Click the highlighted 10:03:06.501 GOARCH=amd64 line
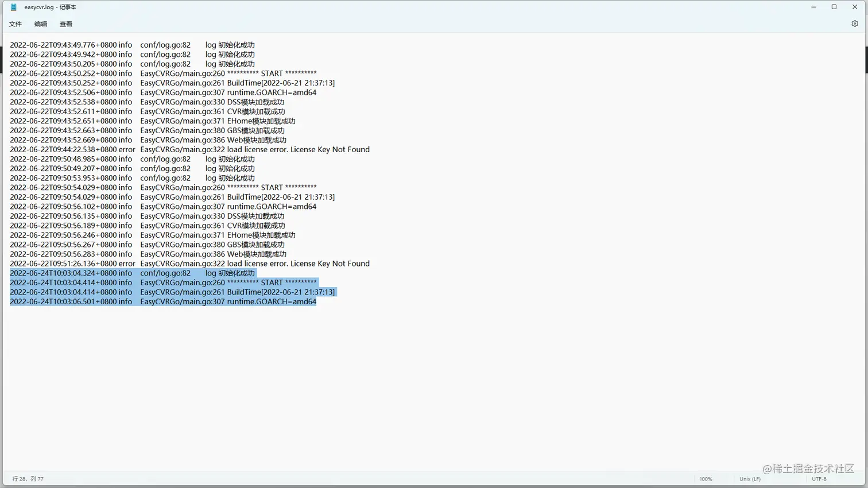This screenshot has width=868, height=488. coord(163,301)
